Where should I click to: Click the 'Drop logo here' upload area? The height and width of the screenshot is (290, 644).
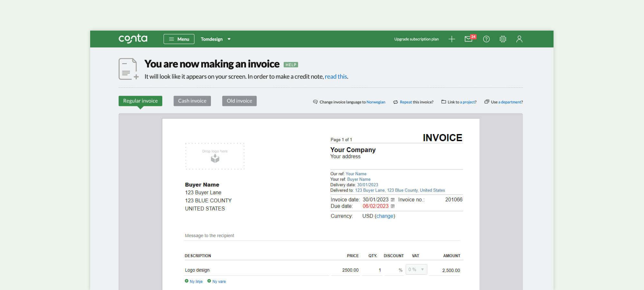tap(215, 156)
